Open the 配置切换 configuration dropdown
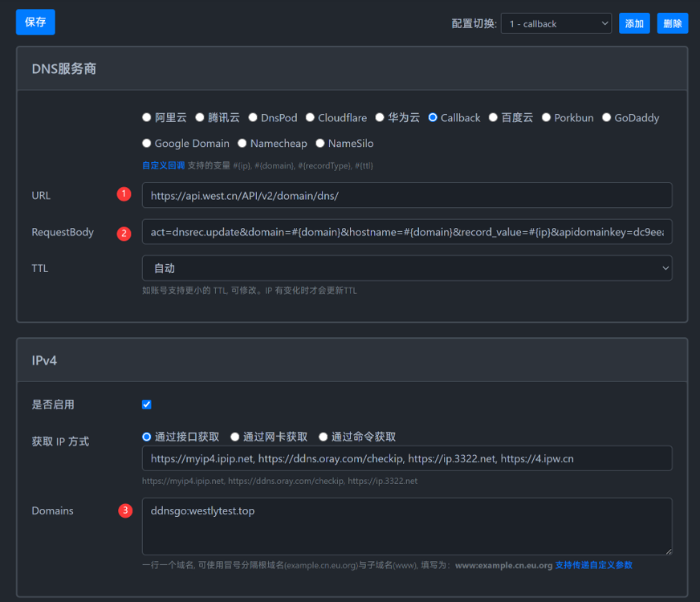The height and width of the screenshot is (602, 700). 556,23
